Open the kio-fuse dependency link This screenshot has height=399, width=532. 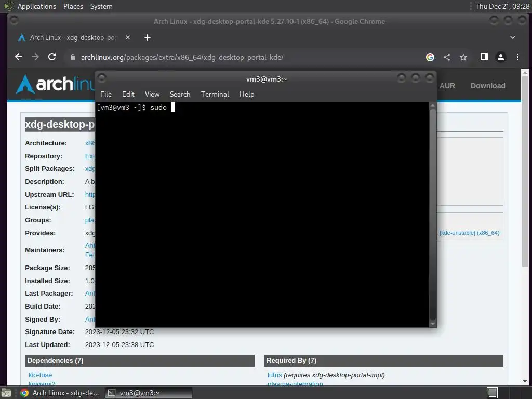coord(40,375)
